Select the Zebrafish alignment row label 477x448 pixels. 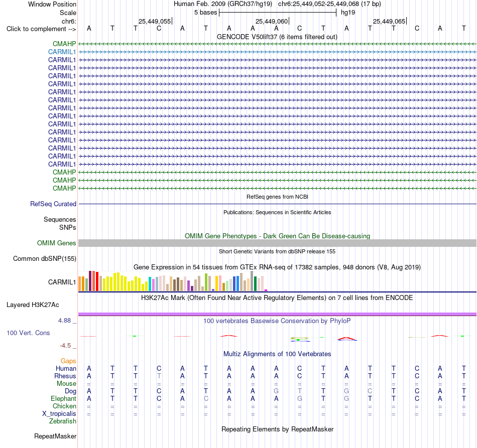pyautogui.click(x=63, y=421)
